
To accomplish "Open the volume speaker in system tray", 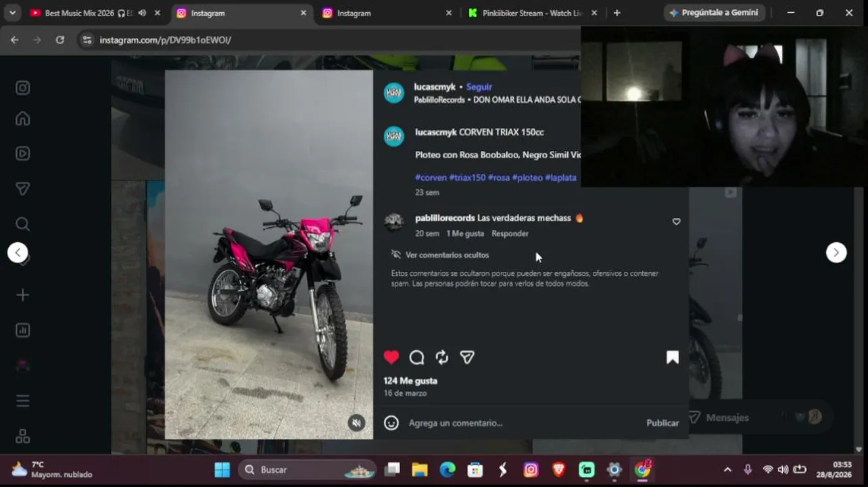I will (783, 469).
